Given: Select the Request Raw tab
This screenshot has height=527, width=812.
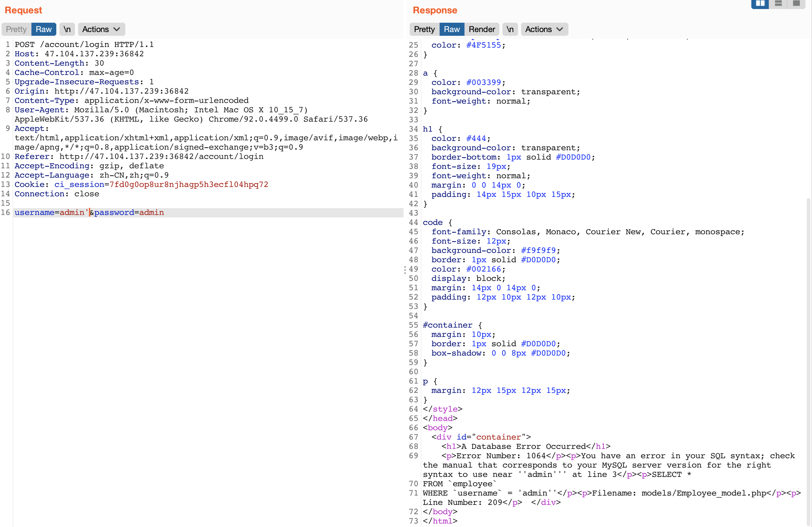Looking at the screenshot, I should click(x=44, y=29).
